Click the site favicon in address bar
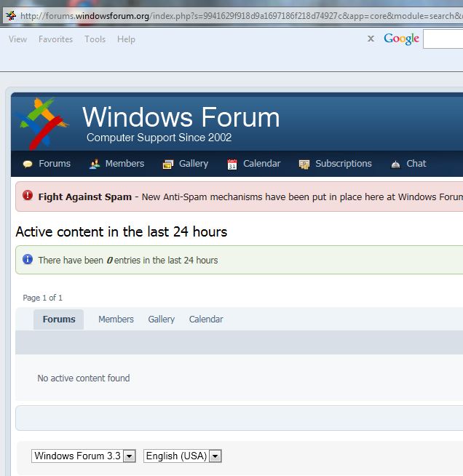 coord(11,15)
